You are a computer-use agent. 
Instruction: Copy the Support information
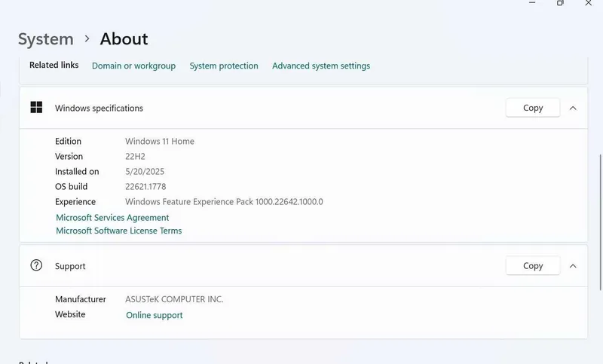click(533, 266)
